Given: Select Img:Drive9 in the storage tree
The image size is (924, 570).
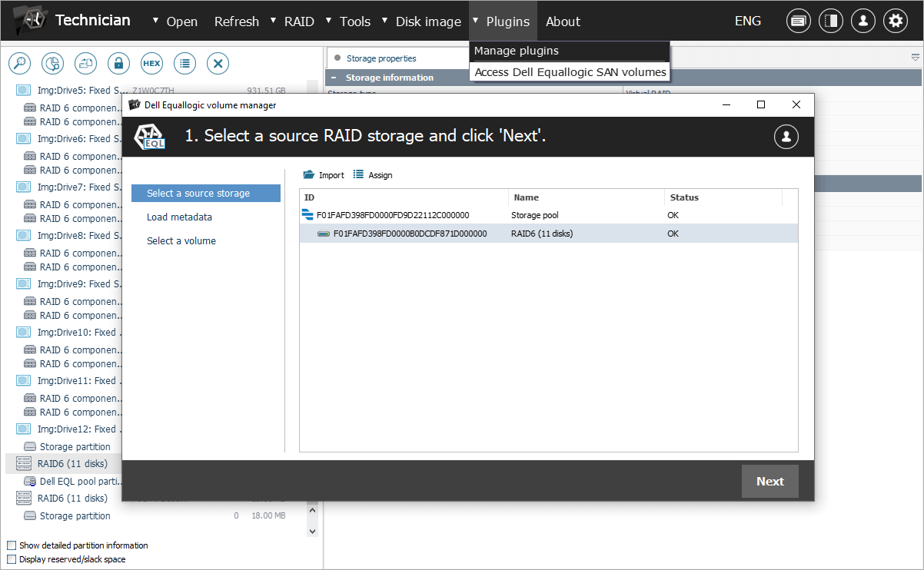Looking at the screenshot, I should (x=79, y=284).
